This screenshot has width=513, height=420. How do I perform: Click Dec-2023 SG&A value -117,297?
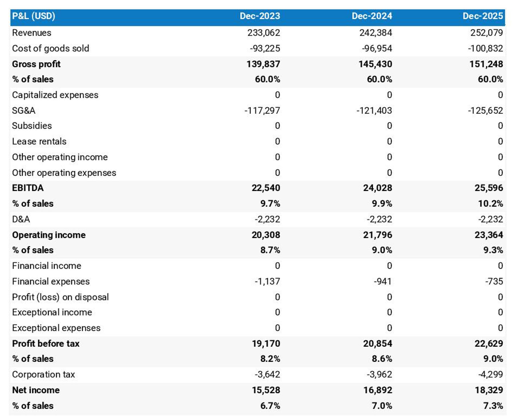[262, 110]
